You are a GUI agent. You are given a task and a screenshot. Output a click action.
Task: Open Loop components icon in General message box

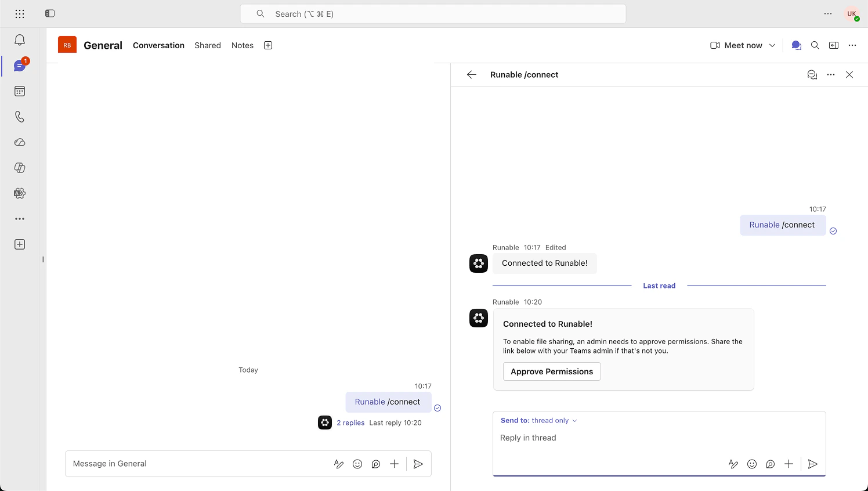(376, 464)
